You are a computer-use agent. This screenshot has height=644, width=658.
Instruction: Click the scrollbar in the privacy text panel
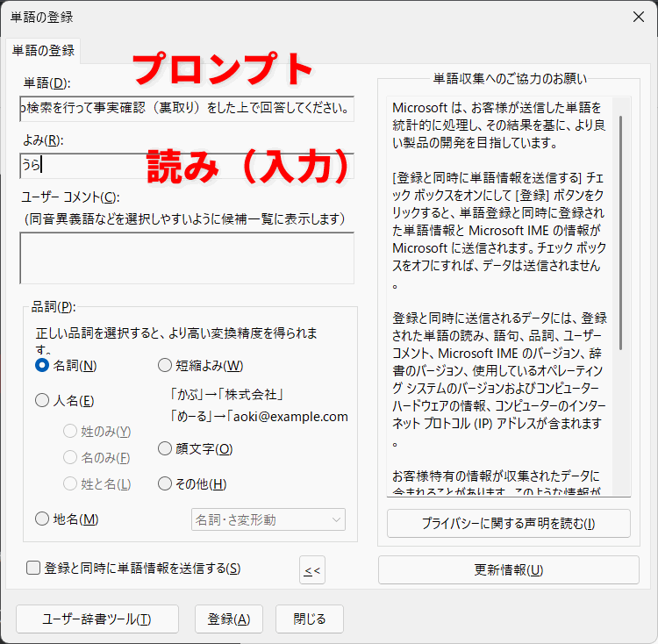coord(622,228)
